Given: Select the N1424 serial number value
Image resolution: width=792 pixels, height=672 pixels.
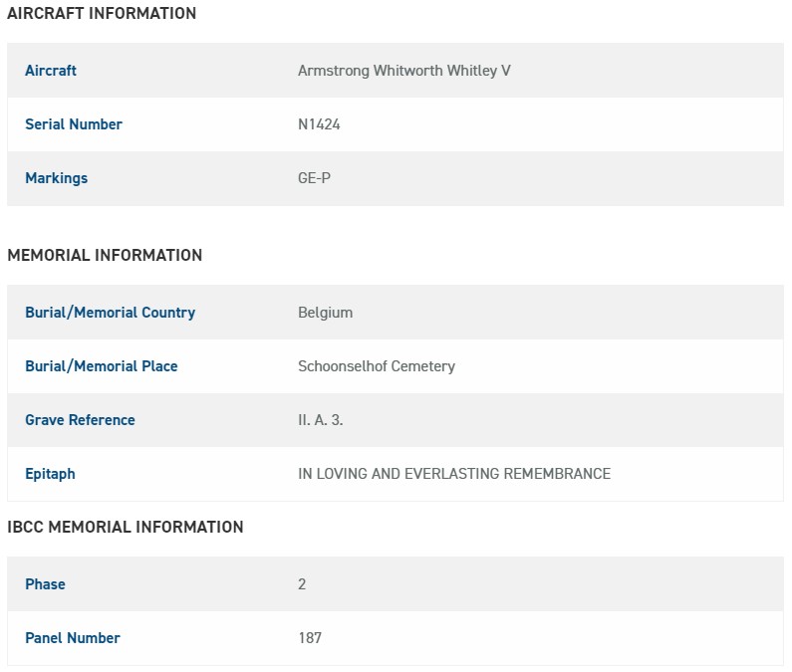Looking at the screenshot, I should [319, 124].
